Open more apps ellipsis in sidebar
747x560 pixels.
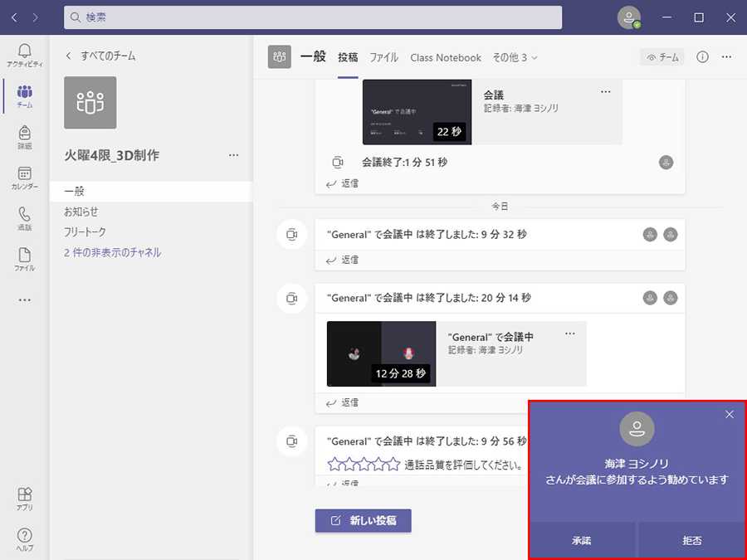click(24, 300)
